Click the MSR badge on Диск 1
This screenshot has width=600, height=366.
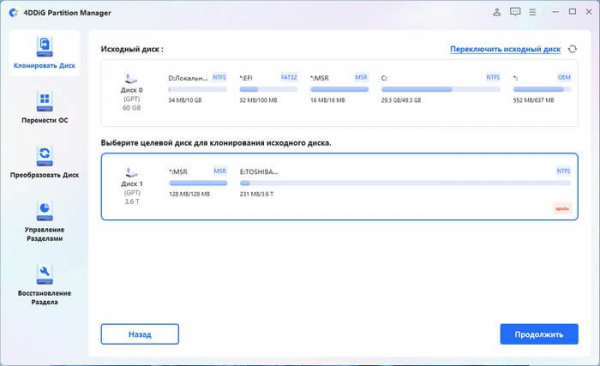pyautogui.click(x=220, y=171)
